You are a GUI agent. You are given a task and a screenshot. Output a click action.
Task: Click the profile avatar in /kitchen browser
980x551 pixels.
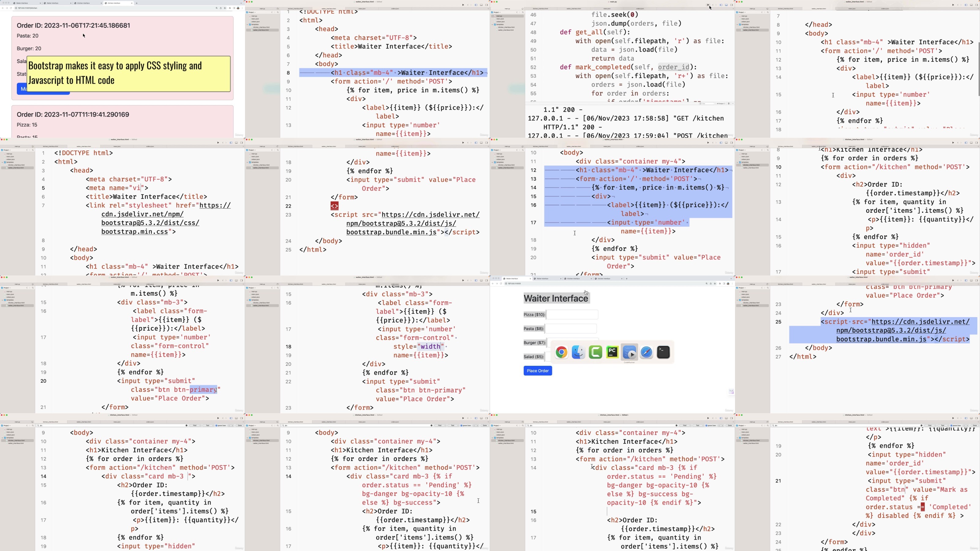(x=238, y=8)
